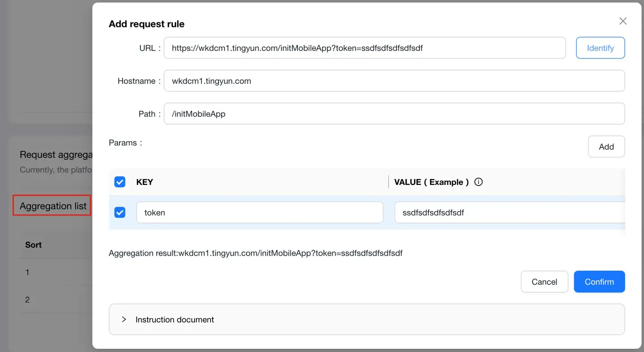
Task: Close the Add request rule dialog
Action: [623, 21]
